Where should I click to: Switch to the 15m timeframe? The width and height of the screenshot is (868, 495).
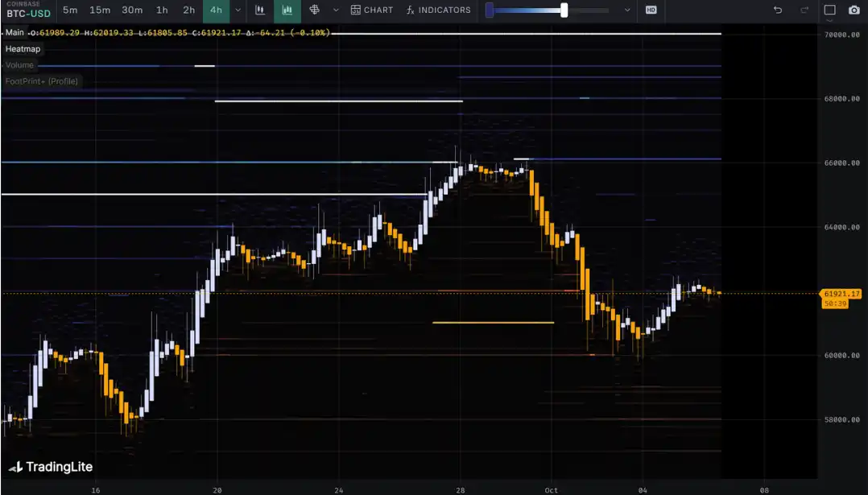point(100,10)
